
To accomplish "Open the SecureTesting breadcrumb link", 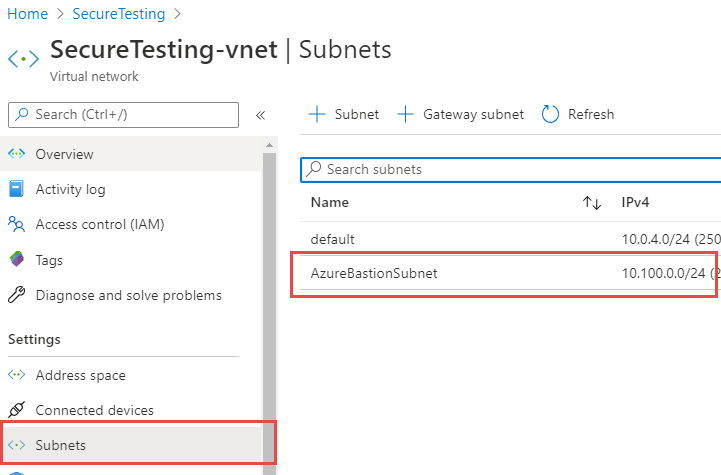I will 119,14.
